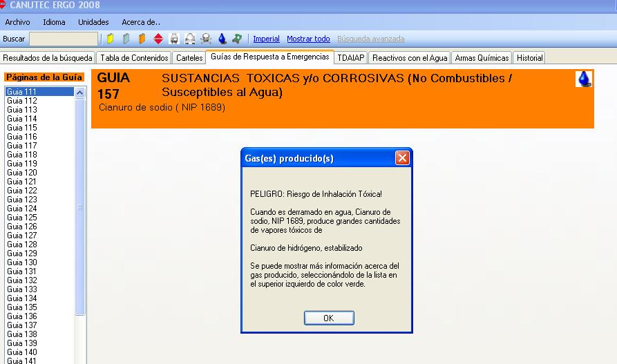Screen dimensions: 617x364
Task: Select Guia 119 in the list
Action: coord(39,164)
